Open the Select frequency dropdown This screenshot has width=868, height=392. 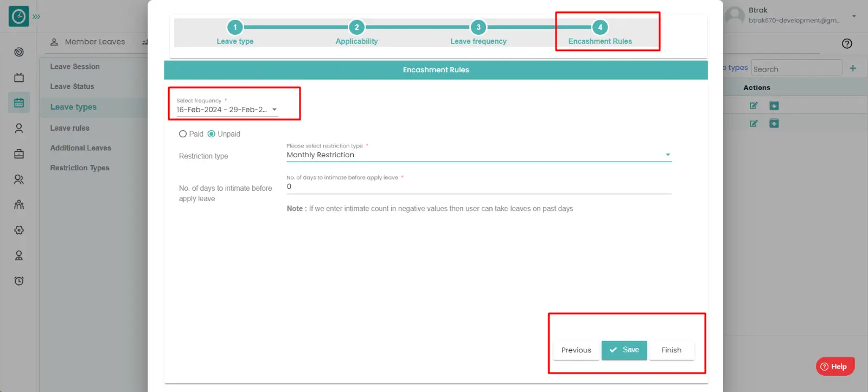227,110
